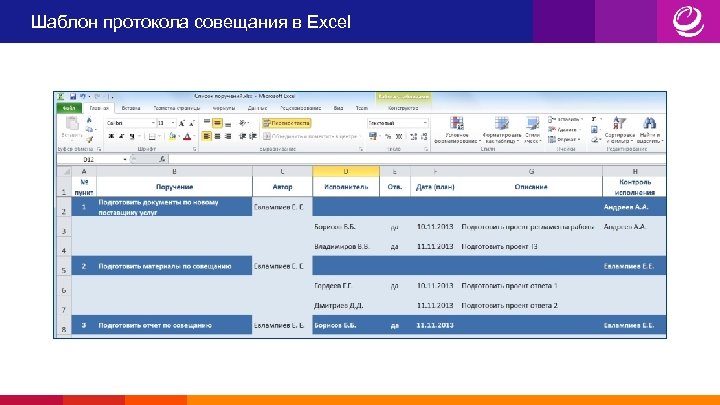Click the Font Color red A swatch

(187, 136)
